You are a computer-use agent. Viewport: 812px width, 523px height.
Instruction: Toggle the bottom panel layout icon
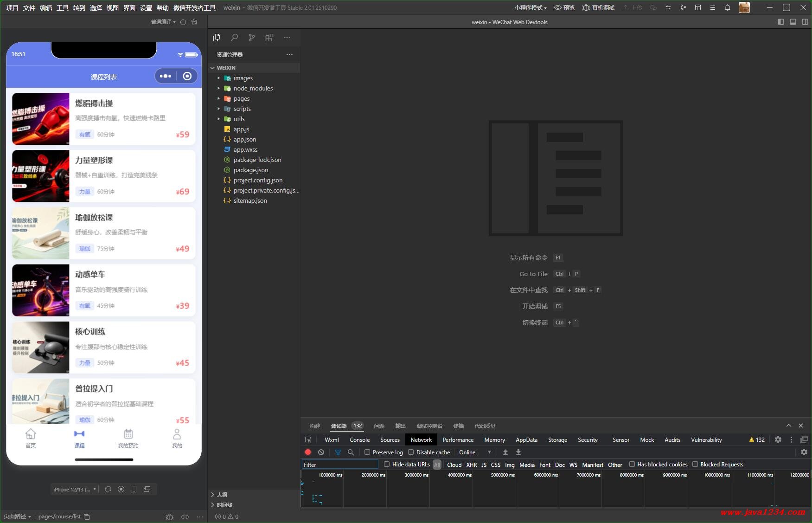click(x=793, y=22)
